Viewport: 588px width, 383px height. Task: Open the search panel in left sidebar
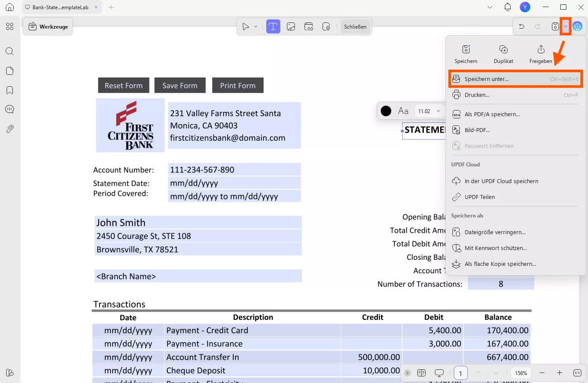10,52
